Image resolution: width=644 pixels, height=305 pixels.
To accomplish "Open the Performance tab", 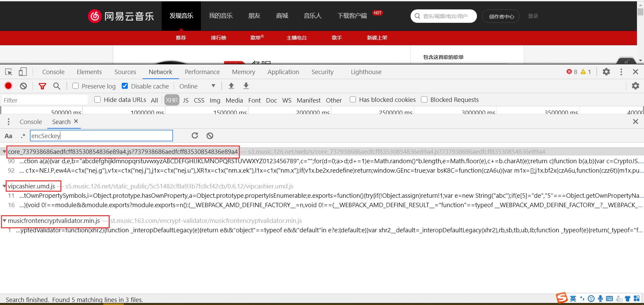I will (x=202, y=72).
